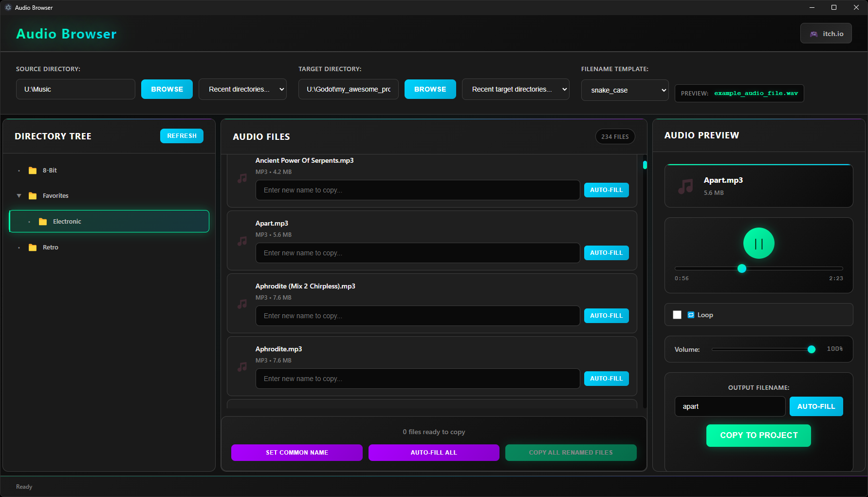Click the volume slider handle
This screenshot has height=497, width=868.
(x=812, y=349)
